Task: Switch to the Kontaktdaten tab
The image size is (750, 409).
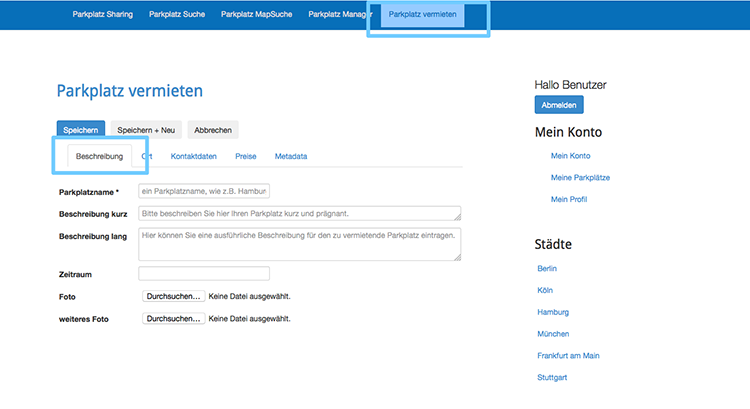Action: (x=194, y=157)
